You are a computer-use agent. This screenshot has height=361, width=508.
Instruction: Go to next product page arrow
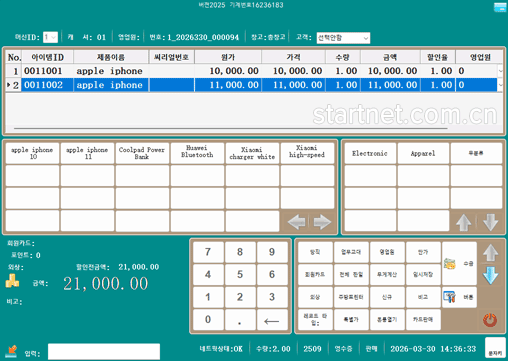(x=322, y=222)
